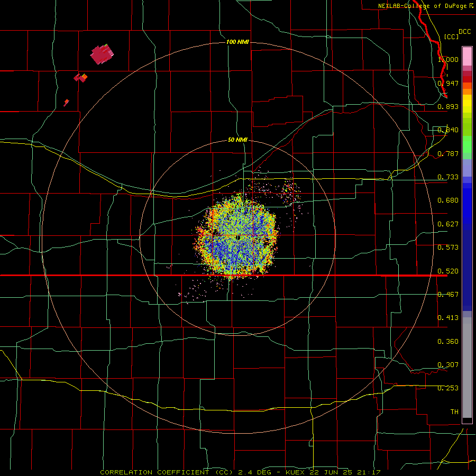
Task: Click the 100 NMI range ring label
Action: coord(237,42)
